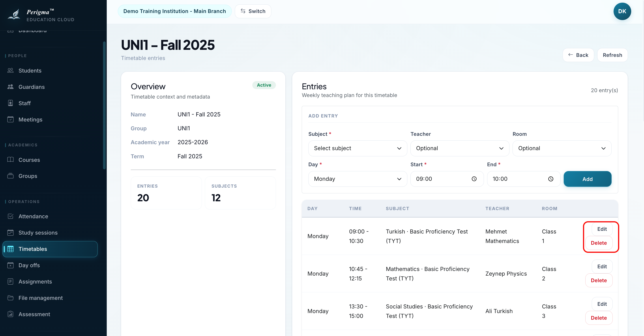The width and height of the screenshot is (644, 336).
Task: Click the Start time clock icon
Action: coord(474,179)
